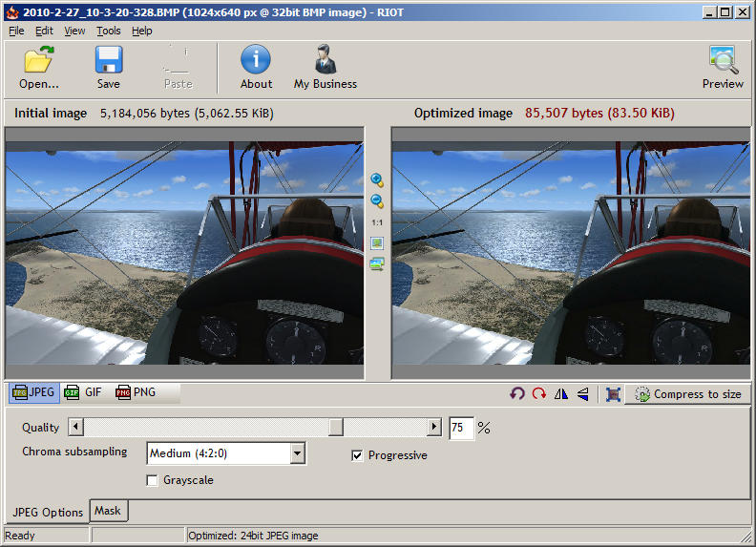Set view to 1:1 actual size
Screen dimensions: 756x547
click(377, 221)
